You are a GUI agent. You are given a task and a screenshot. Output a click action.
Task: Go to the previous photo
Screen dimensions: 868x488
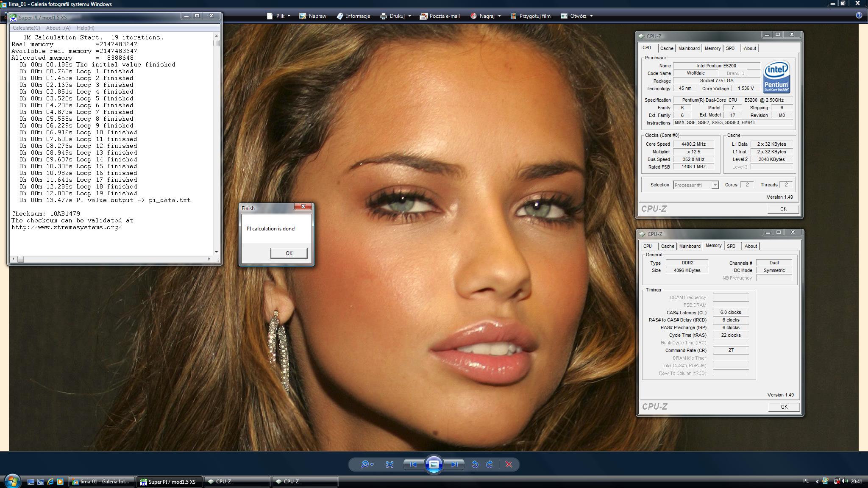coord(413,465)
